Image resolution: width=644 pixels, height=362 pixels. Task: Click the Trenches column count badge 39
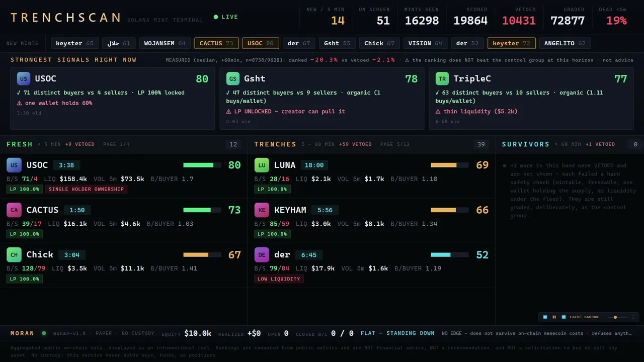pyautogui.click(x=481, y=144)
